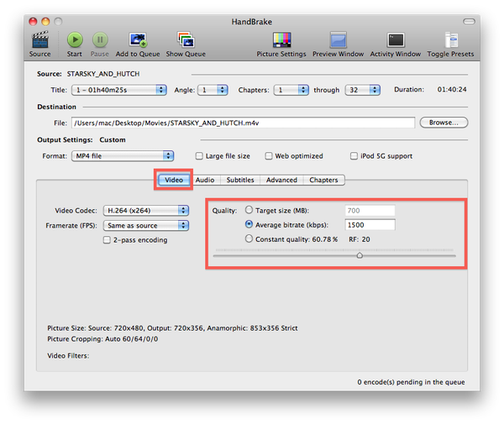Click the source name STARSKY_AND_HUTCH
The height and width of the screenshot is (424, 504).
[x=103, y=74]
